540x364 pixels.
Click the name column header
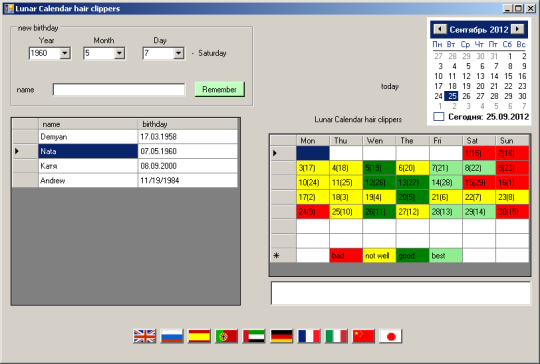click(88, 124)
